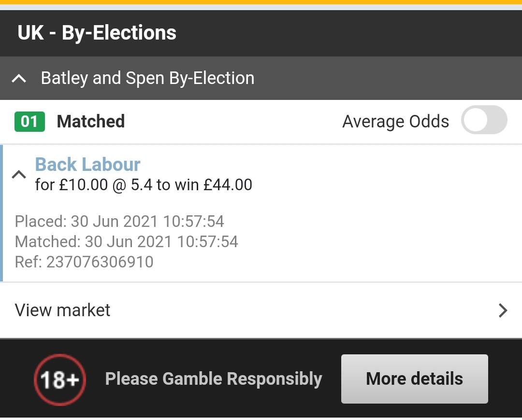Click the Average Odds label

(x=395, y=122)
